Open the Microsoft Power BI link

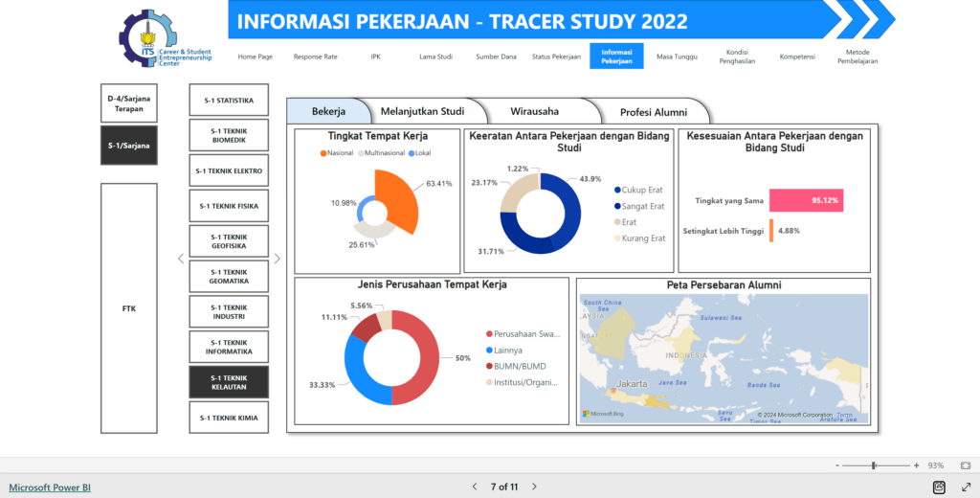coord(51,487)
